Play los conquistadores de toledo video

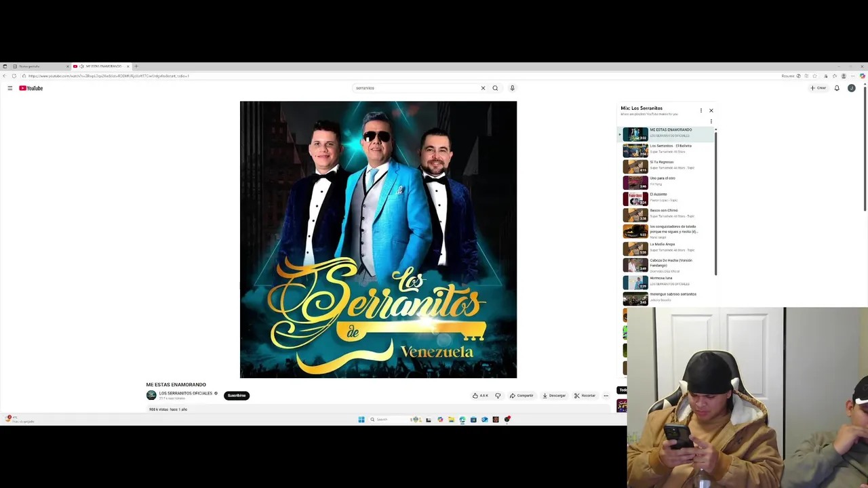click(666, 231)
